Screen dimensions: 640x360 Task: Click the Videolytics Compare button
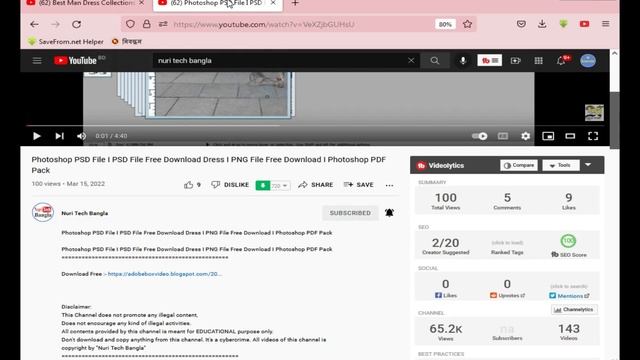[x=519, y=165]
